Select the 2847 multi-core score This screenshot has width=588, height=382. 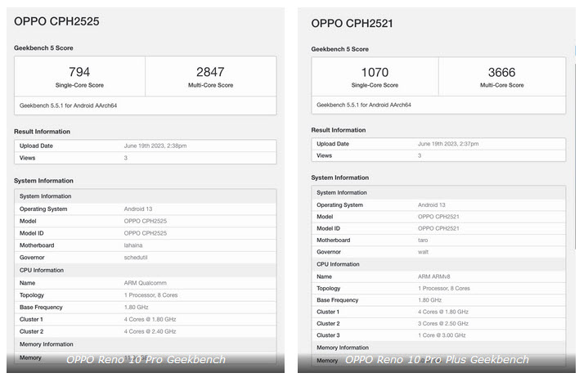[210, 72]
